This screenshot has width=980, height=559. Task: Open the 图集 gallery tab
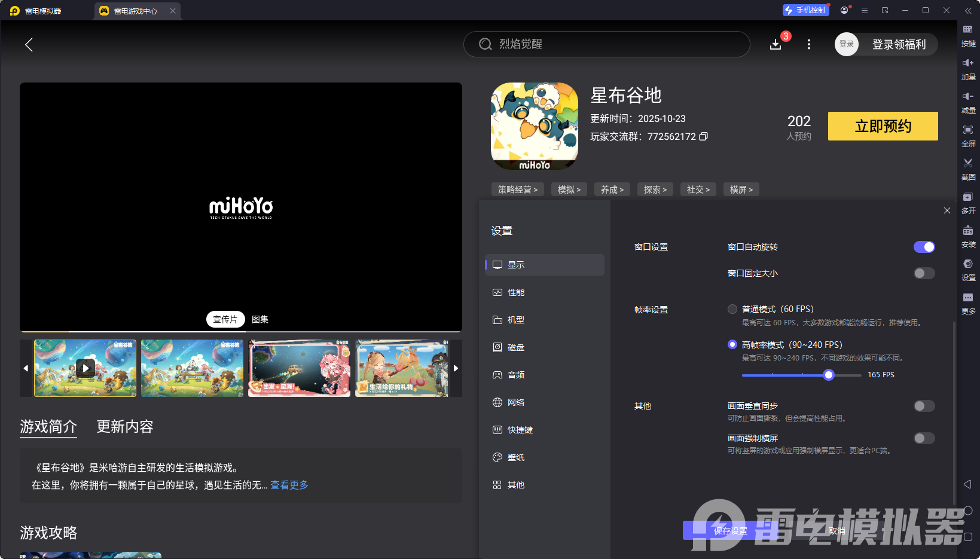pos(259,319)
